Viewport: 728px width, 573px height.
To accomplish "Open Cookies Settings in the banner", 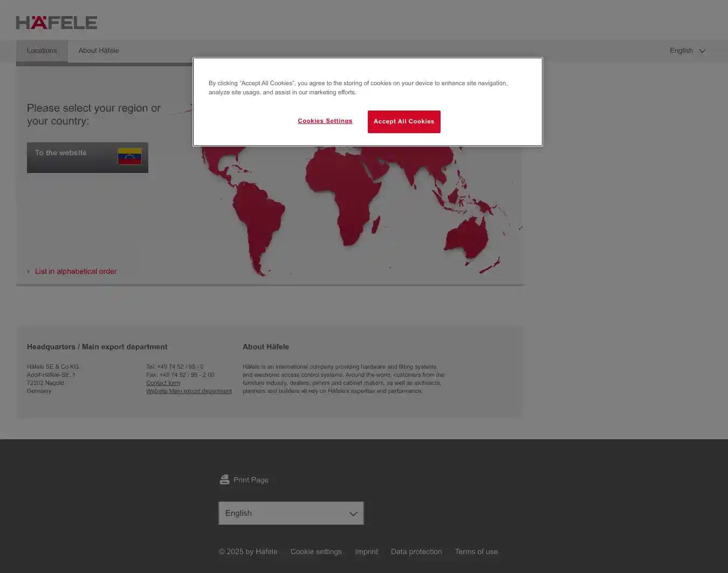I will (325, 121).
